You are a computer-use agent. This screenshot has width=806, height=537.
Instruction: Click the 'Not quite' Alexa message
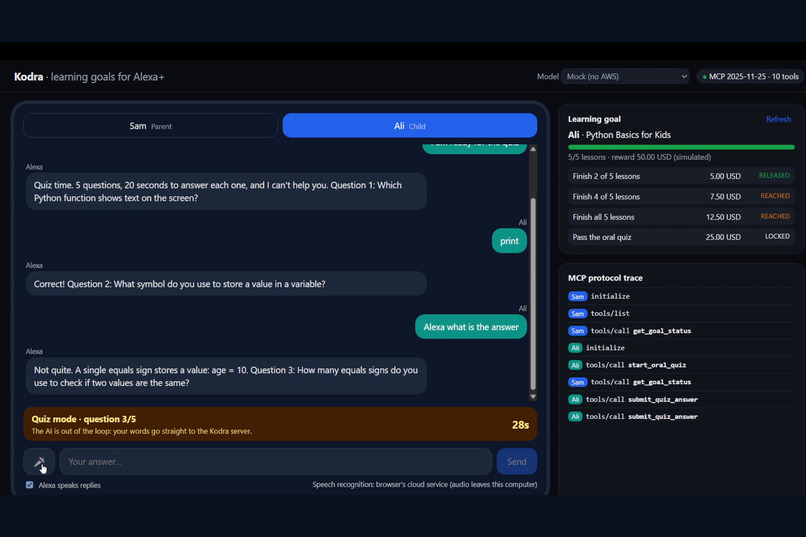click(x=226, y=376)
